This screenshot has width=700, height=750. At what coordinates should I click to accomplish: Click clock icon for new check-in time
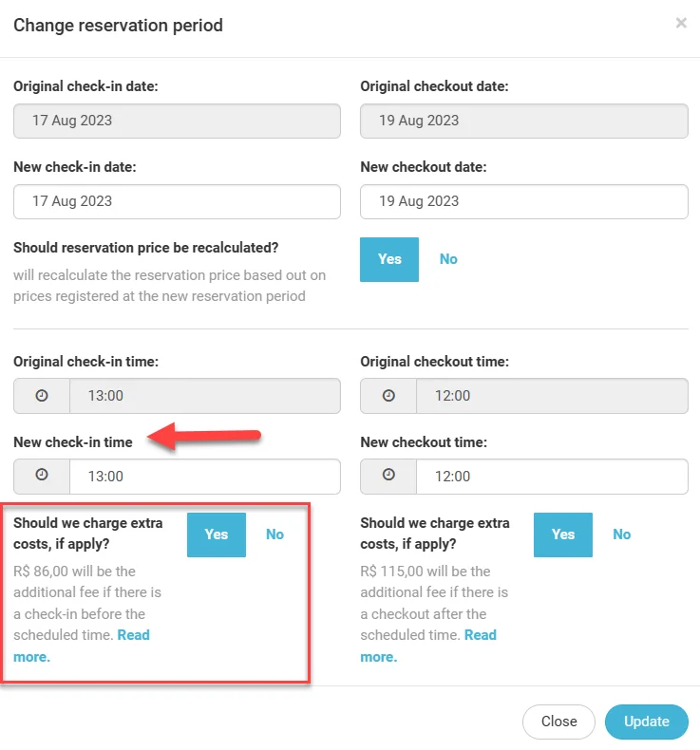42,477
